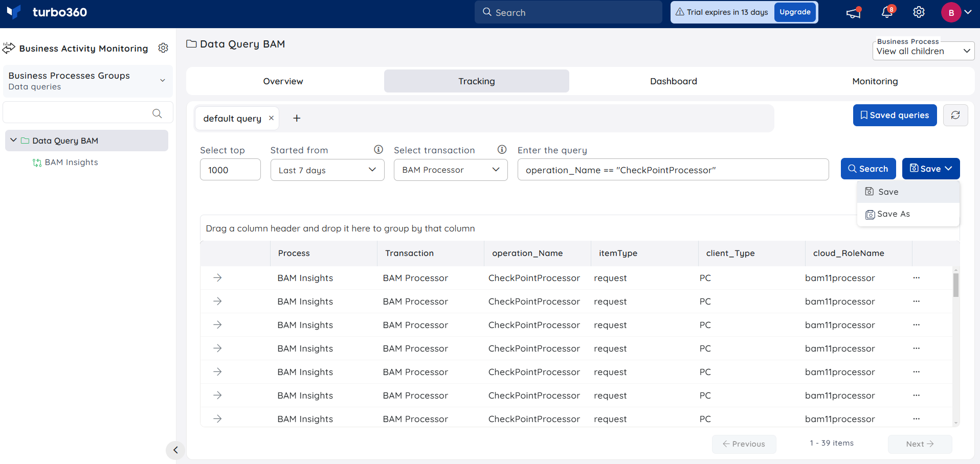980x464 pixels.
Task: Click Trial expires in 13 days notice
Action: pyautogui.click(x=722, y=12)
